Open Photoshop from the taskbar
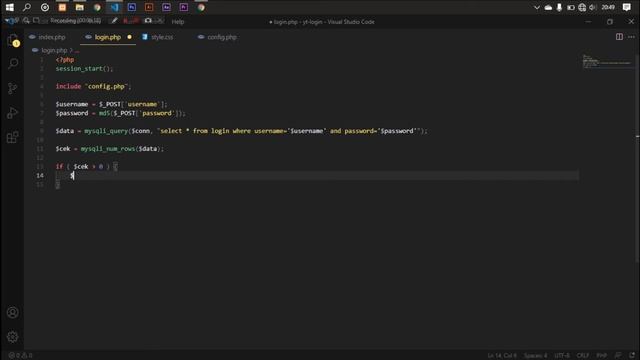The height and width of the screenshot is (360, 640). pos(131,7)
